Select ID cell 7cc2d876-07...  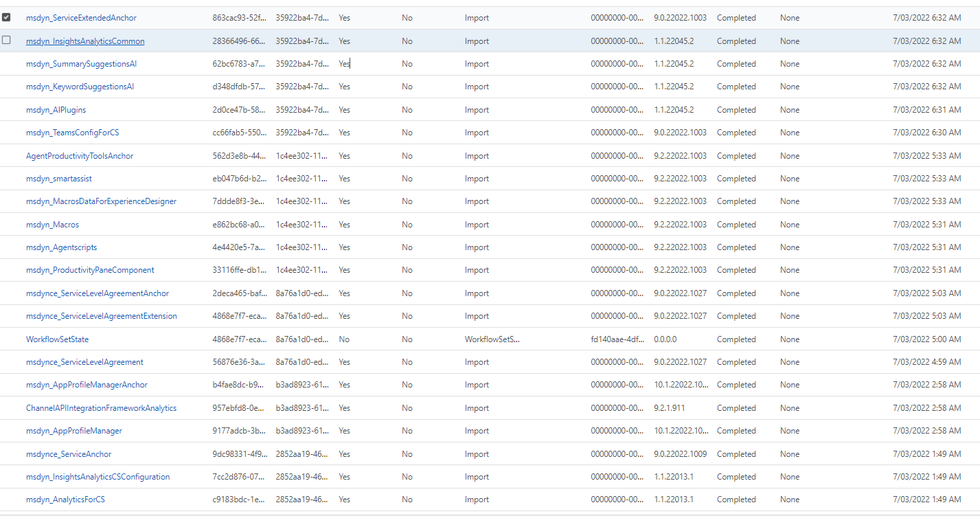[x=239, y=477]
